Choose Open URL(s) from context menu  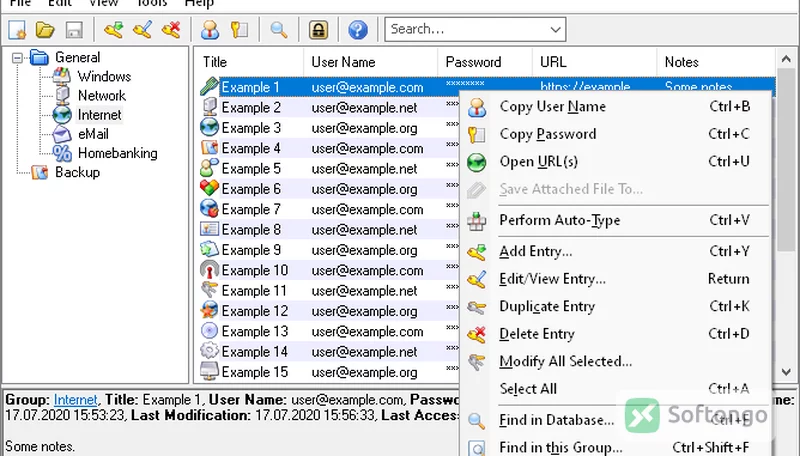(616, 162)
